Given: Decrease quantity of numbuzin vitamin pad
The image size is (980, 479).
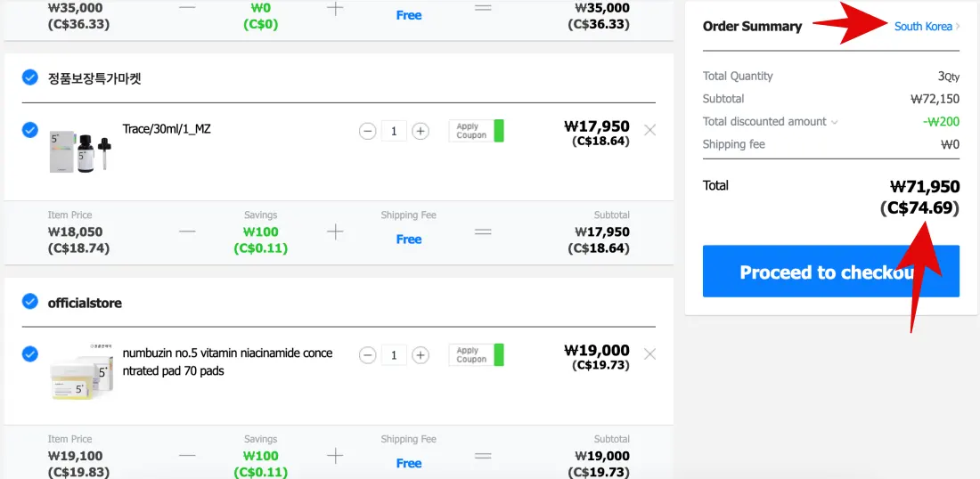Looking at the screenshot, I should pyautogui.click(x=367, y=355).
